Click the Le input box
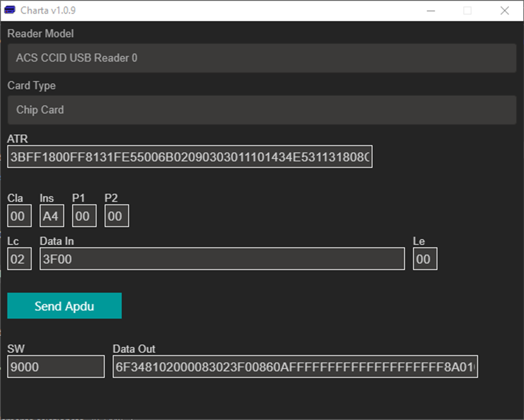 (x=425, y=258)
